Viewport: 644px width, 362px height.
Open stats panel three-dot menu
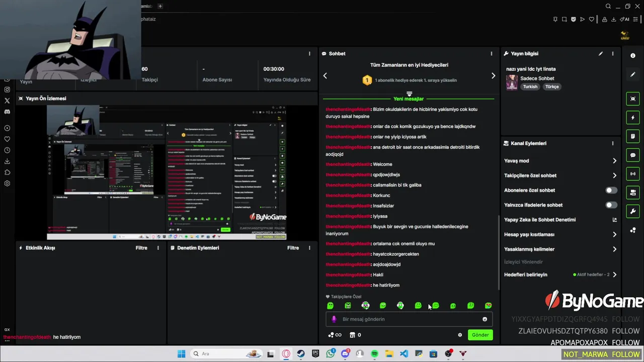click(x=309, y=54)
